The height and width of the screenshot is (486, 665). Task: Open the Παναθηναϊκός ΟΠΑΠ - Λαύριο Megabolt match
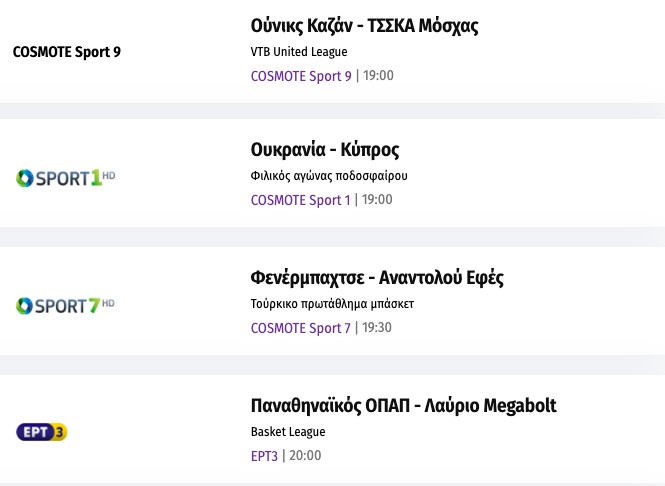click(x=403, y=406)
